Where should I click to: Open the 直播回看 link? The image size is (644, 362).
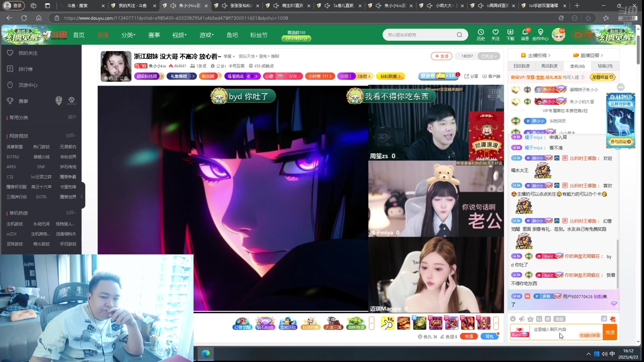pos(588,55)
